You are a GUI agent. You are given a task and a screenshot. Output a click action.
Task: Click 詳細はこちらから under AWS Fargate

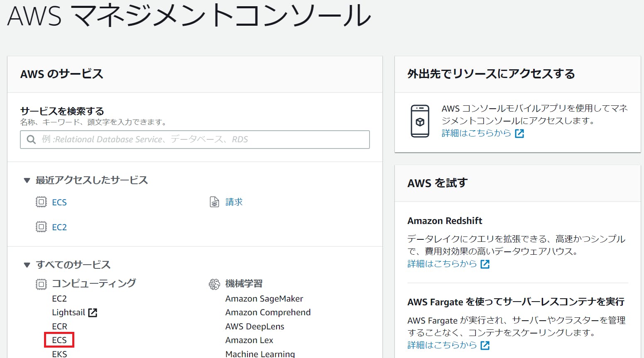pyautogui.click(x=442, y=345)
